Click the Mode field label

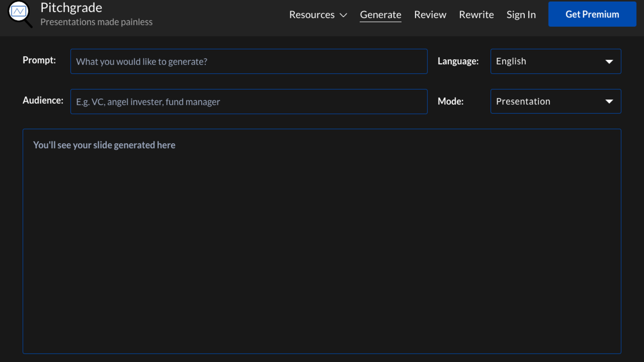coord(450,101)
